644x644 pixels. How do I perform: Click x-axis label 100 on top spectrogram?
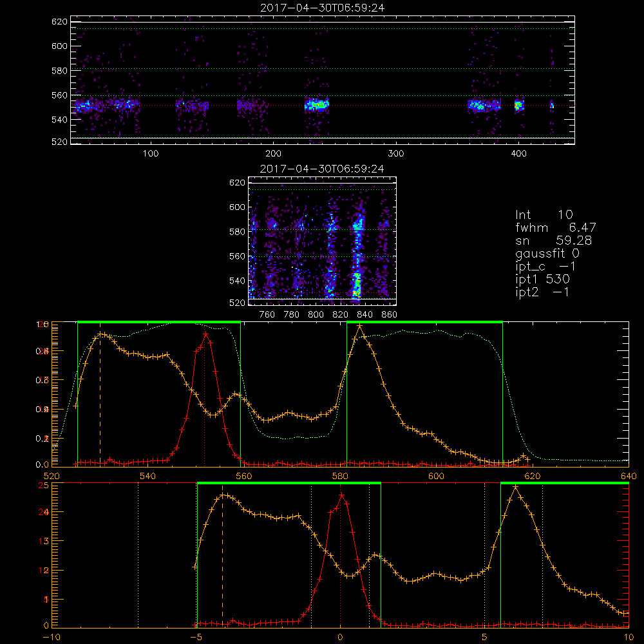tap(151, 154)
